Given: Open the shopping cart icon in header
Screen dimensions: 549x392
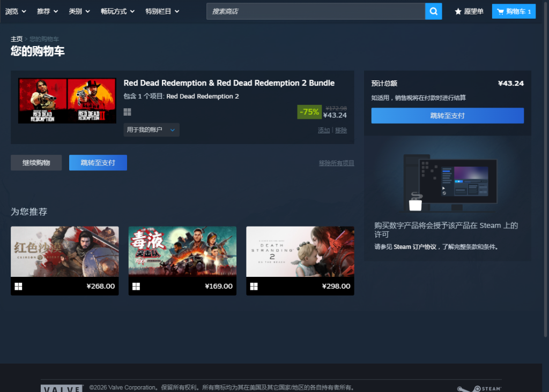Looking at the screenshot, I should (501, 11).
